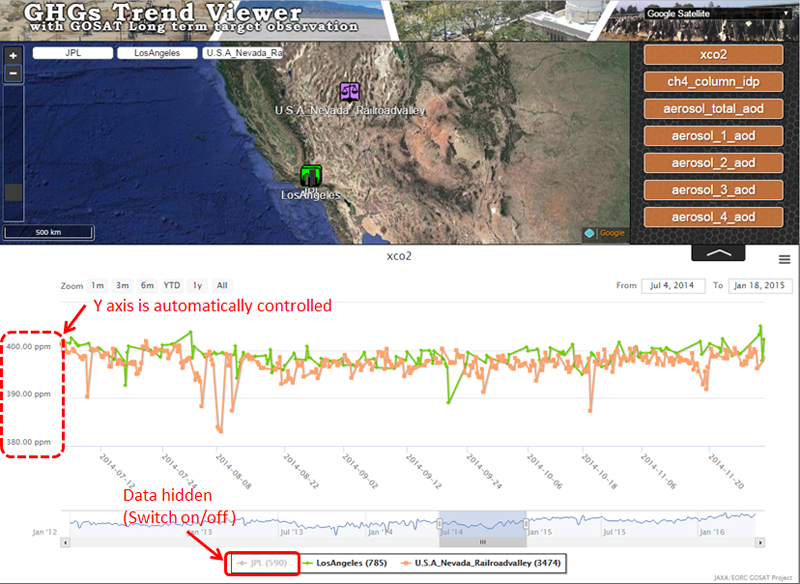Select the aerosol_4_aod data layer
The image size is (800, 584).
713,217
